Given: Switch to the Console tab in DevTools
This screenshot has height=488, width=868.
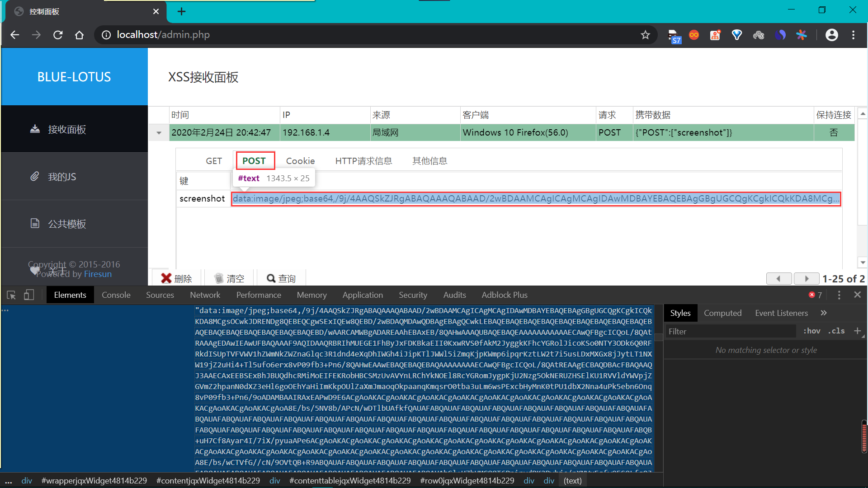Looking at the screenshot, I should click(x=116, y=295).
